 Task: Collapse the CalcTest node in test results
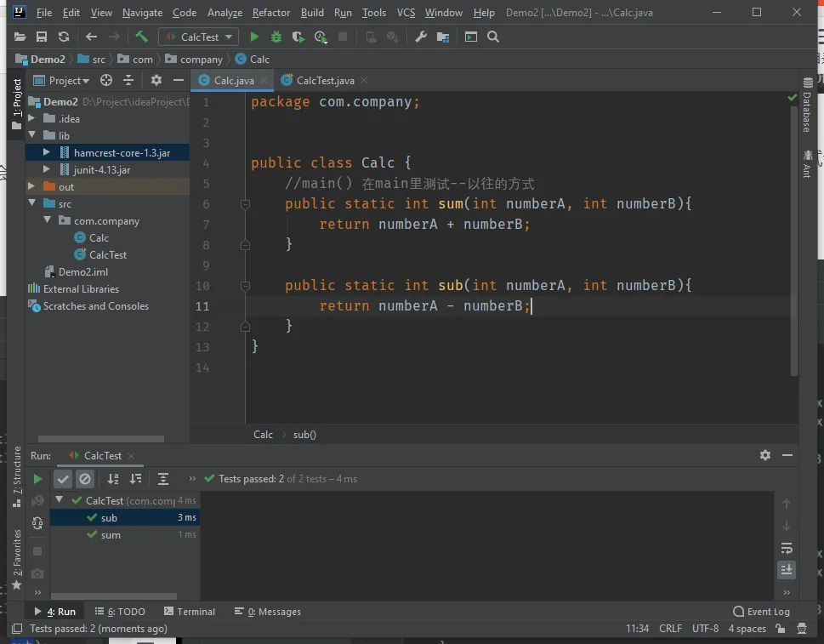point(60,500)
